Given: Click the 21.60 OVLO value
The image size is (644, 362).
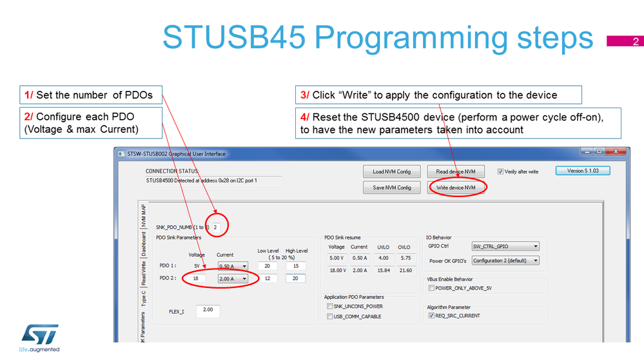Looking at the screenshot, I should 405,270.
